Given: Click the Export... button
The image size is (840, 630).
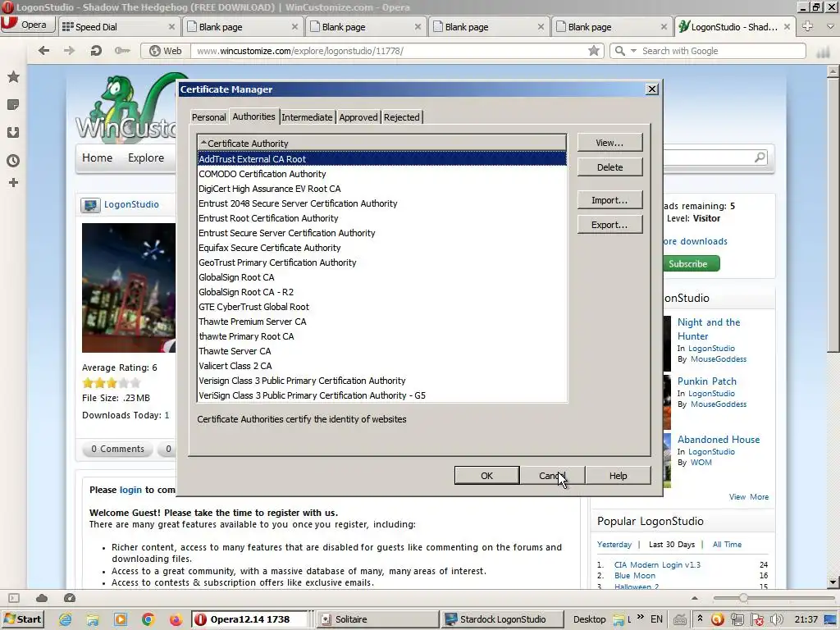Looking at the screenshot, I should click(x=609, y=225).
